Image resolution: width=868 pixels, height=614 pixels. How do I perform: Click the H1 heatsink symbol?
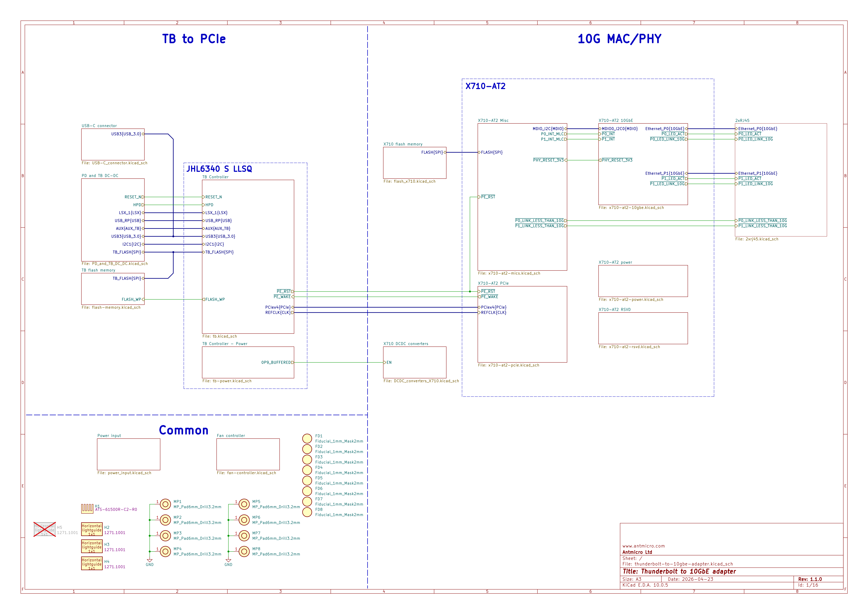pyautogui.click(x=87, y=508)
